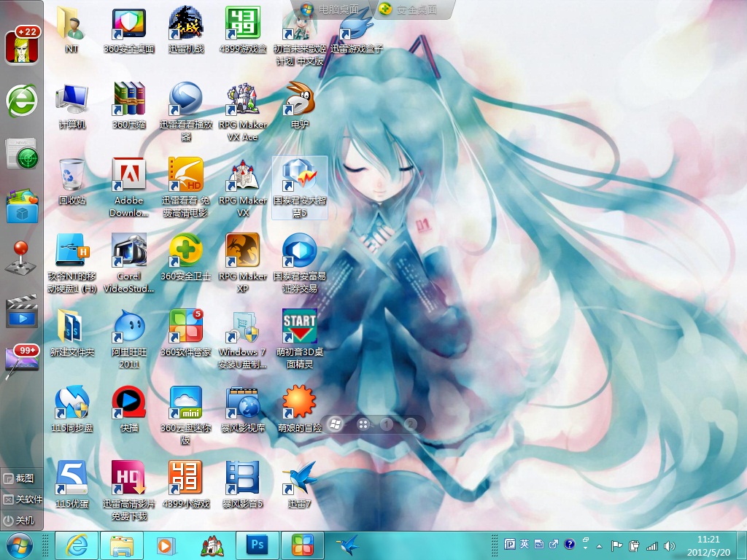Open the 阿里旺旺2011 shortcut
This screenshot has height=560, width=747.
(x=128, y=339)
